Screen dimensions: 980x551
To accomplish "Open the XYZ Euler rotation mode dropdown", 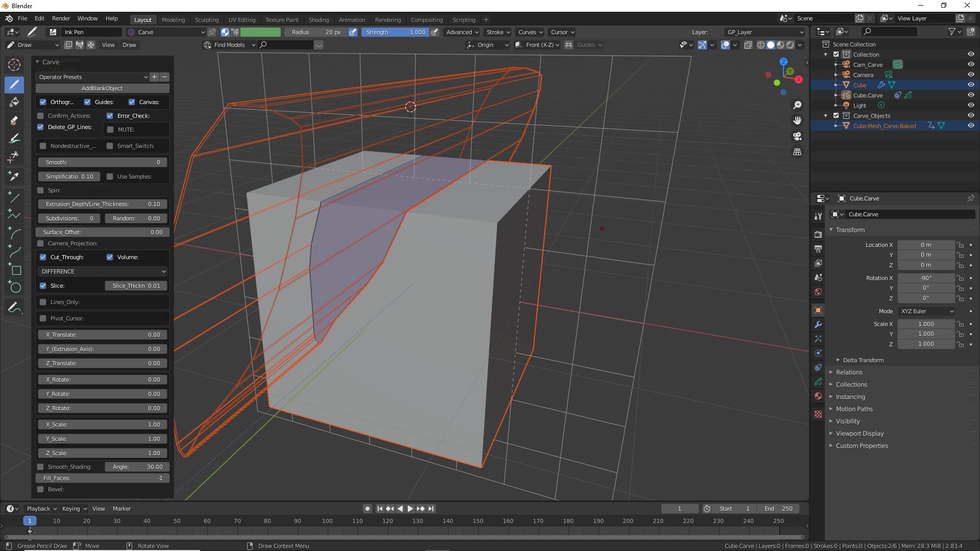I will pyautogui.click(x=926, y=311).
